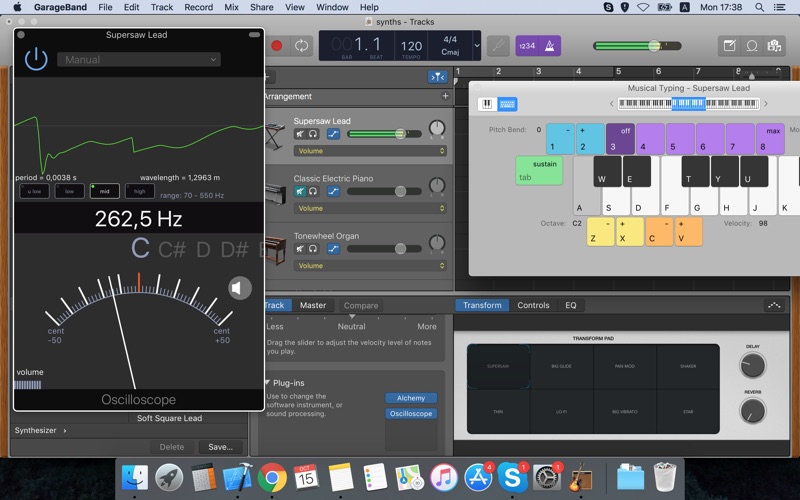This screenshot has height=500, width=800.
Task: Toggle the tuner speaker sound icon
Action: coord(239,288)
